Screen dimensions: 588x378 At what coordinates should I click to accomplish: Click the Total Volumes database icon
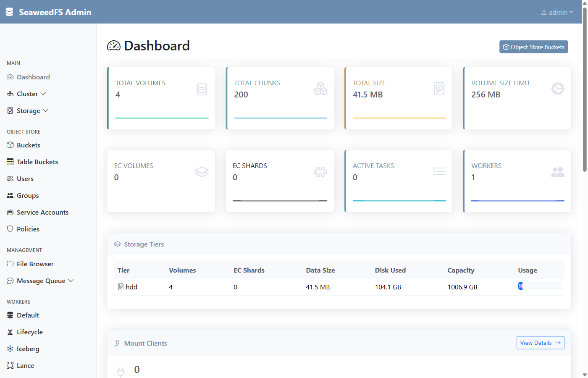[202, 89]
